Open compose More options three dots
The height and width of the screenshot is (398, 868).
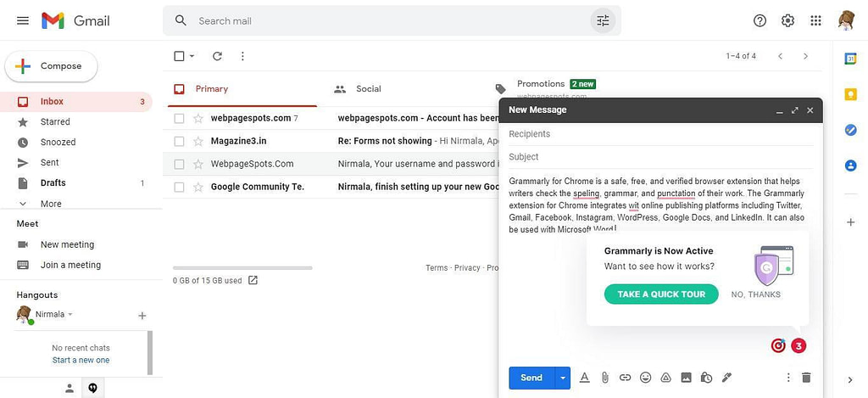(787, 378)
